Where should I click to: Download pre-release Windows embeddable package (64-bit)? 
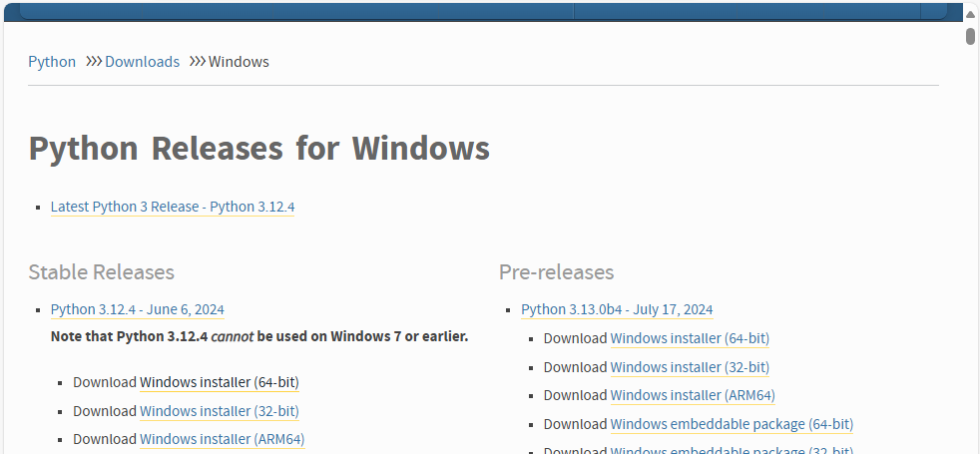click(732, 424)
